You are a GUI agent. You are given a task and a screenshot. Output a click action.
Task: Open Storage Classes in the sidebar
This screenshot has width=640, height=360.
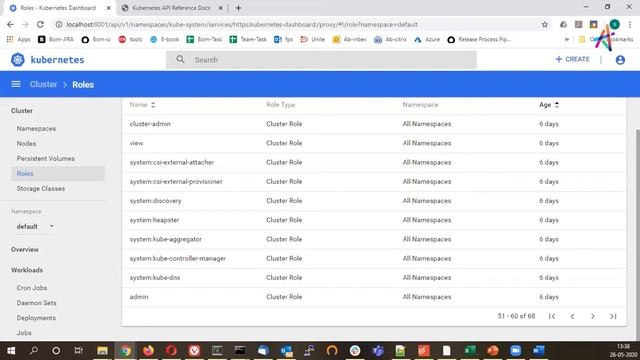point(41,189)
